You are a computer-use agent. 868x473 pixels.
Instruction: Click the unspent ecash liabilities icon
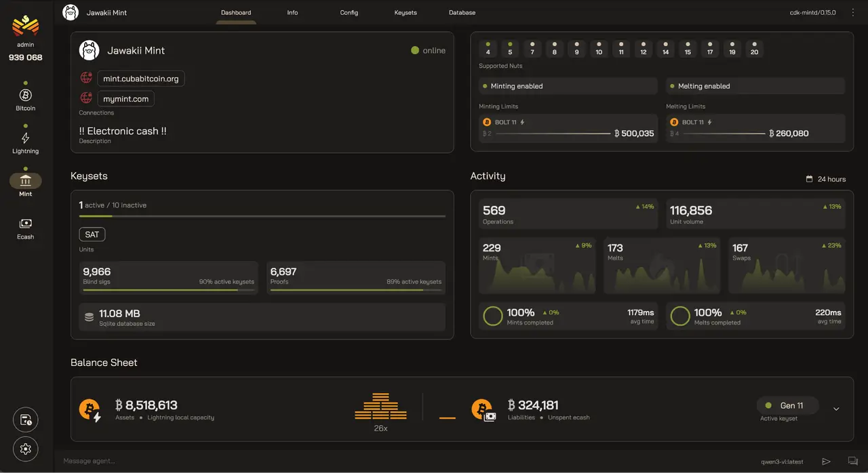pyautogui.click(x=484, y=410)
